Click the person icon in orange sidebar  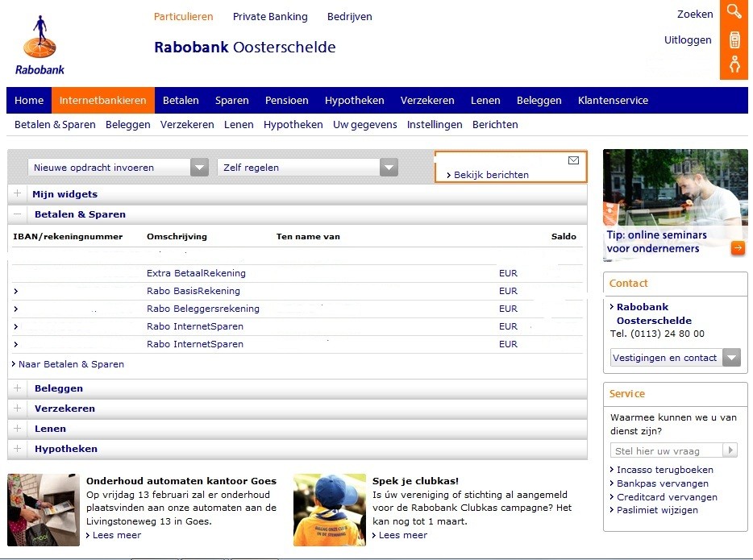[x=734, y=65]
